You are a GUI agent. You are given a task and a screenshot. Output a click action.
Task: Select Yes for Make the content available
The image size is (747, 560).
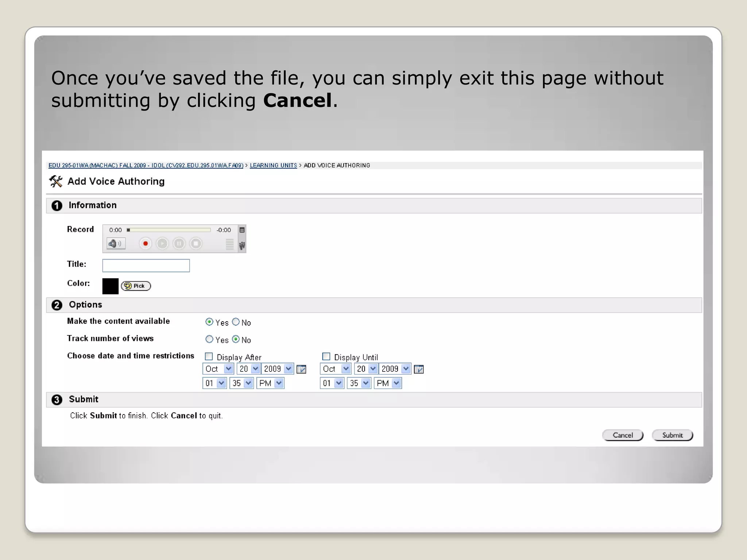tap(209, 322)
